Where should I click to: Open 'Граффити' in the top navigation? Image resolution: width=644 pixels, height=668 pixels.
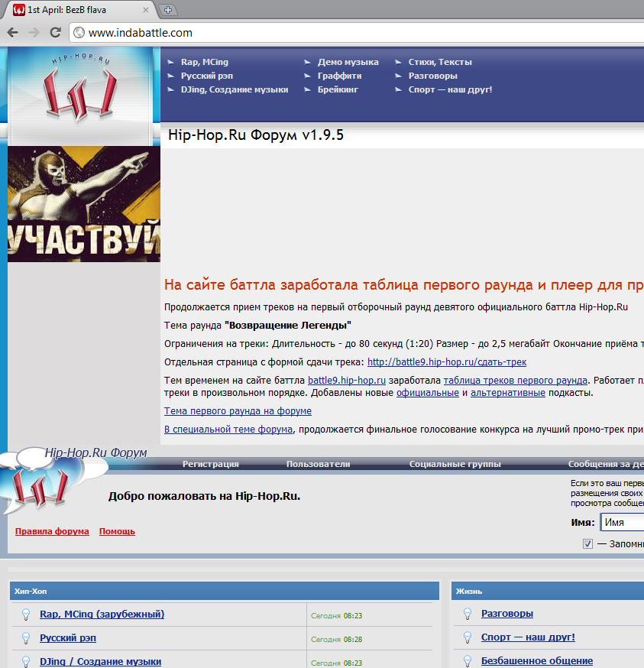339,76
